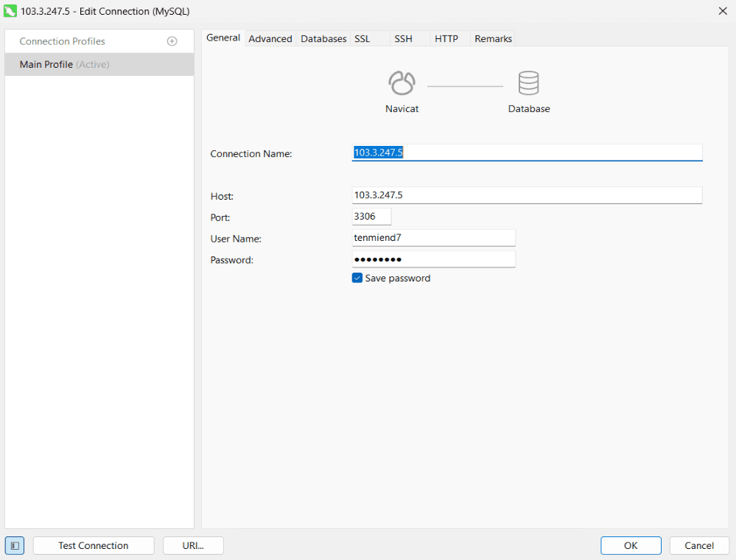Click the Save password label text
Image resolution: width=736 pixels, height=560 pixels.
pos(398,279)
